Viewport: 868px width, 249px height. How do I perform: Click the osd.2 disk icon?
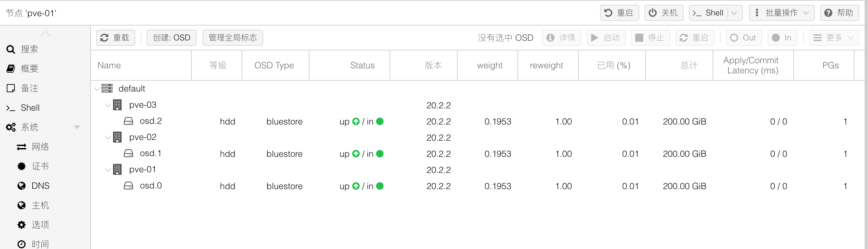[129, 121]
